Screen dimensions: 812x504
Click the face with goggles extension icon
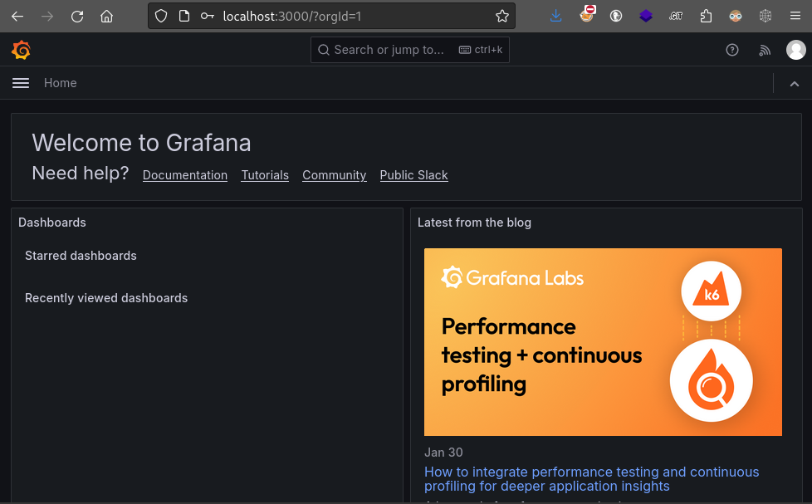pyautogui.click(x=736, y=16)
